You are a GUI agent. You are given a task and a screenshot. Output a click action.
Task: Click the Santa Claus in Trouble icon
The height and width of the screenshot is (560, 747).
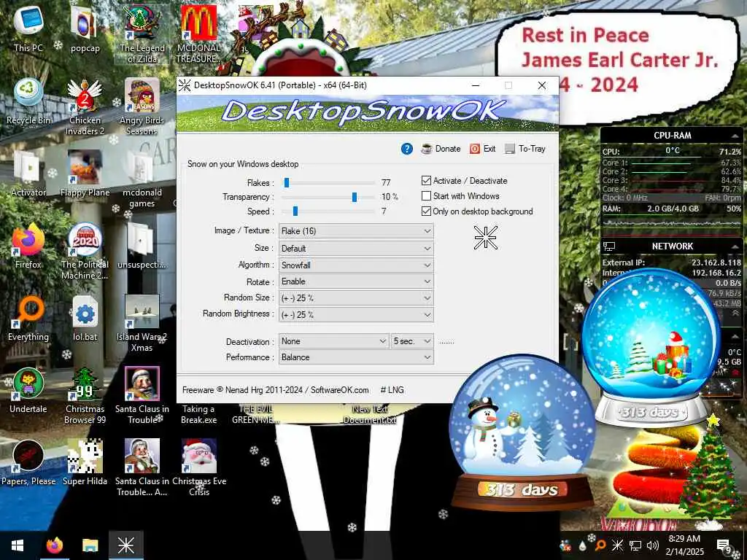tap(142, 396)
